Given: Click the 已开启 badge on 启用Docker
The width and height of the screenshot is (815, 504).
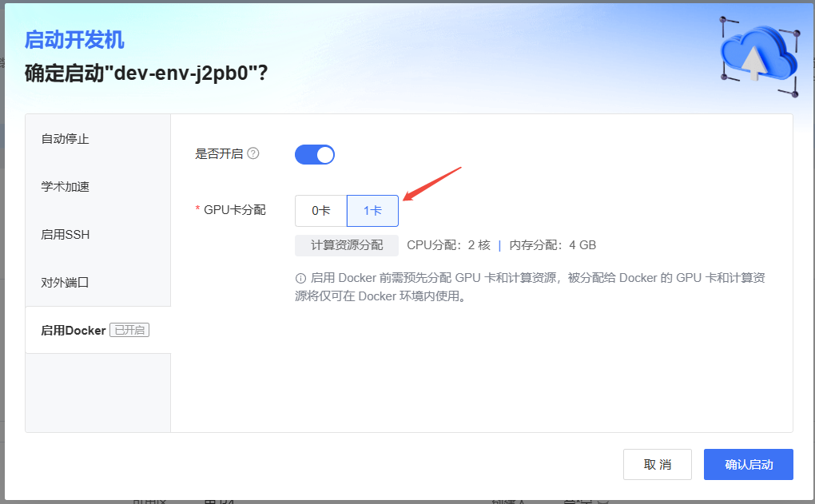Looking at the screenshot, I should click(x=129, y=330).
